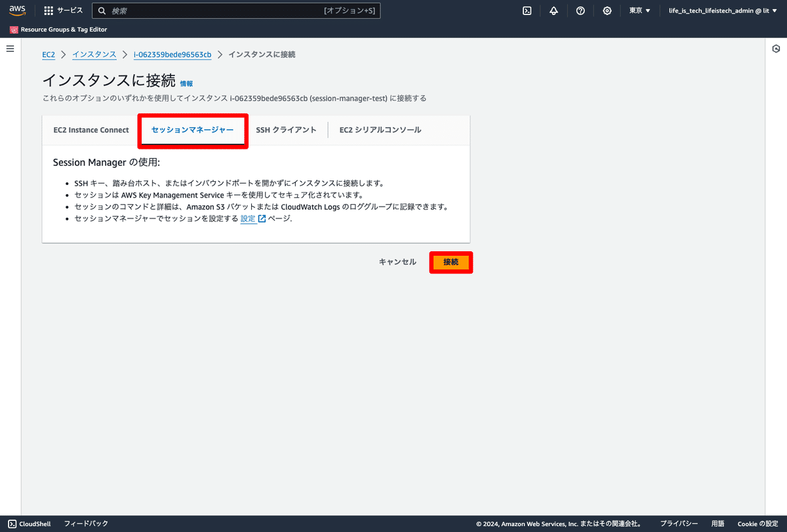Open the i-062359bede96563cb breadcrumb link
This screenshot has width=787, height=532.
pyautogui.click(x=172, y=54)
